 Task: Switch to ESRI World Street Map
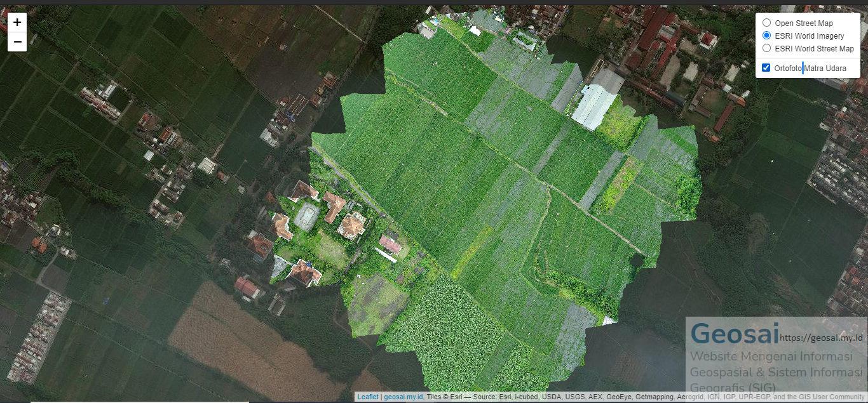[x=766, y=48]
